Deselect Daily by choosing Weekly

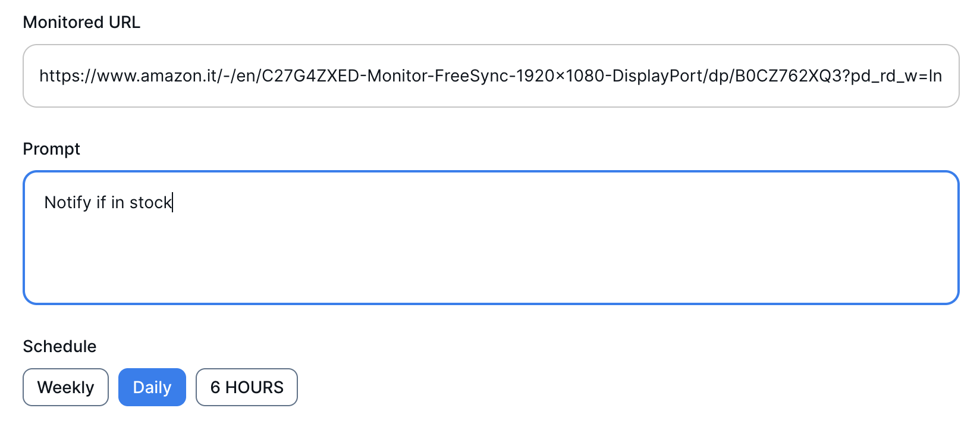(65, 387)
